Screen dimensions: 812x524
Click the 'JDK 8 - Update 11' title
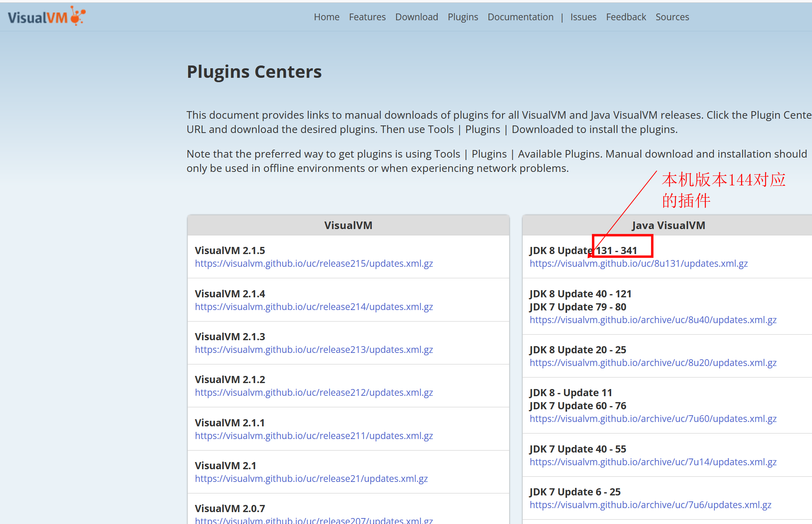coord(571,393)
